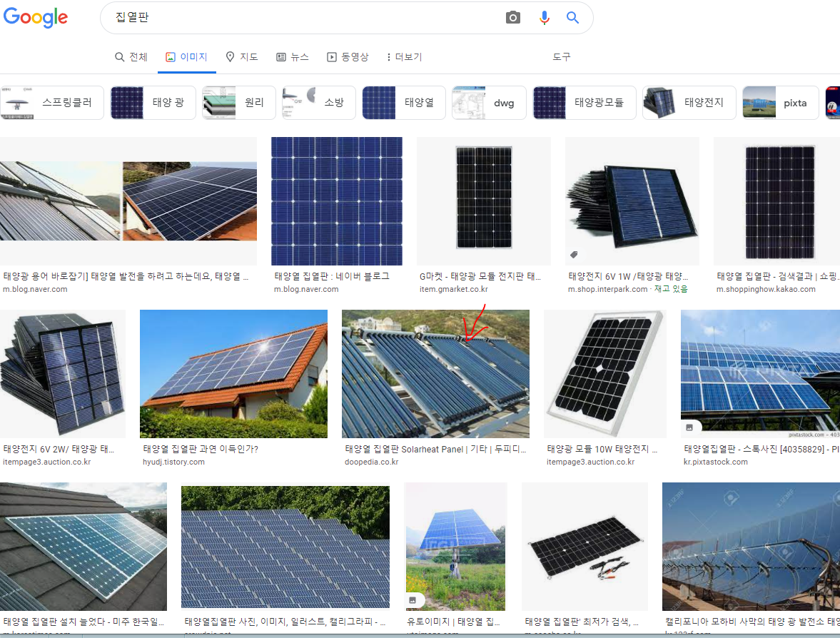The width and height of the screenshot is (840, 638).
Task: Select the 원리 suggestion chip
Action: [239, 102]
